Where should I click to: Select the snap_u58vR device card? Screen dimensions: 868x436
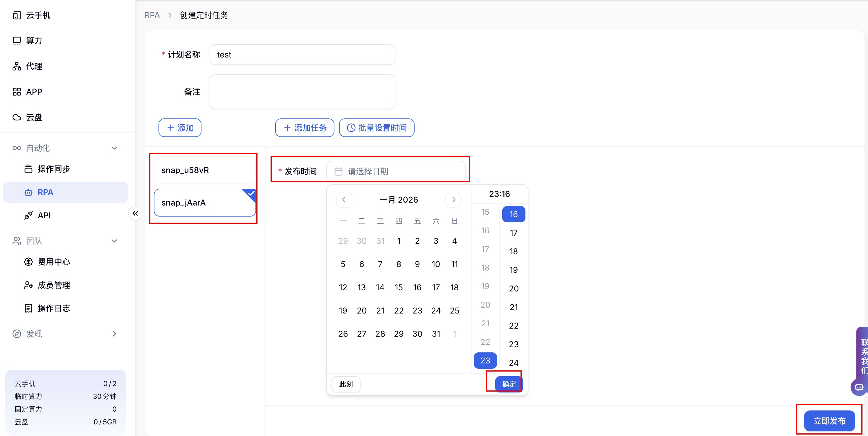pos(205,170)
